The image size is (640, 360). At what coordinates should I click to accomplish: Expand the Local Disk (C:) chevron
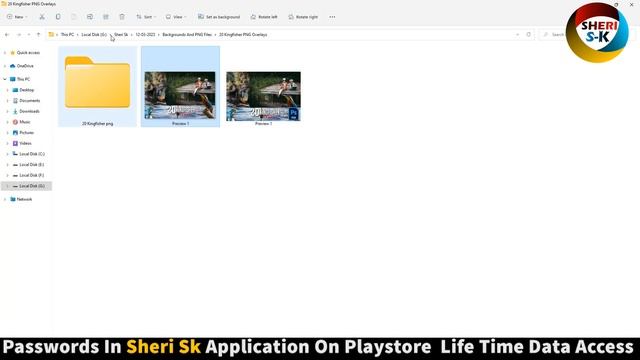(7, 154)
